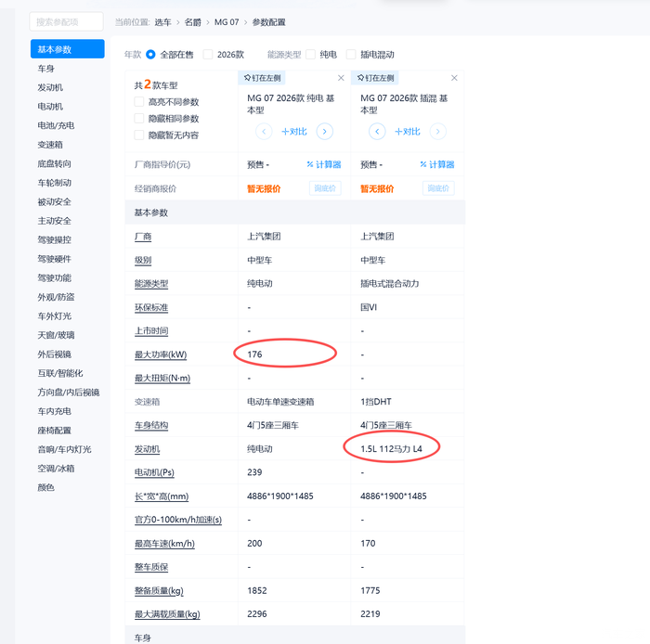Open 音响/车内灯光 sidebar section
The image size is (650, 644).
(x=64, y=449)
